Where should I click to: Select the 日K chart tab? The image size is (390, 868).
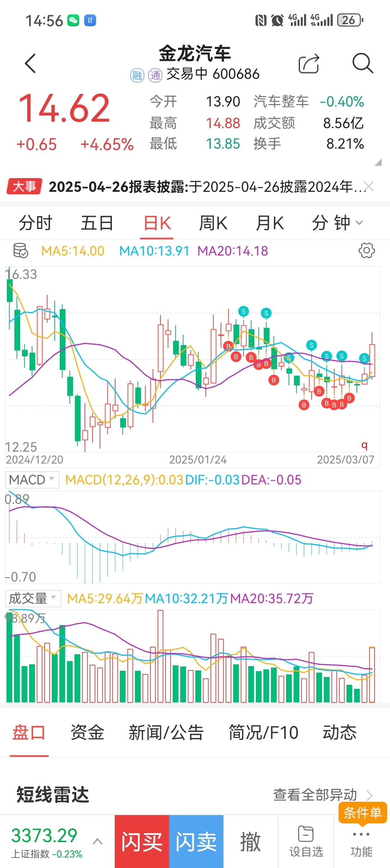pos(157,223)
